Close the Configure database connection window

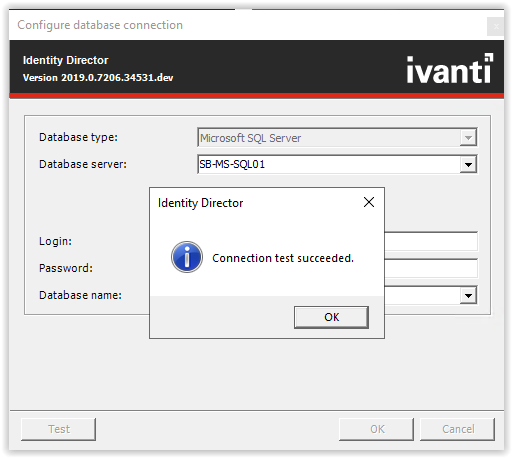[496, 26]
